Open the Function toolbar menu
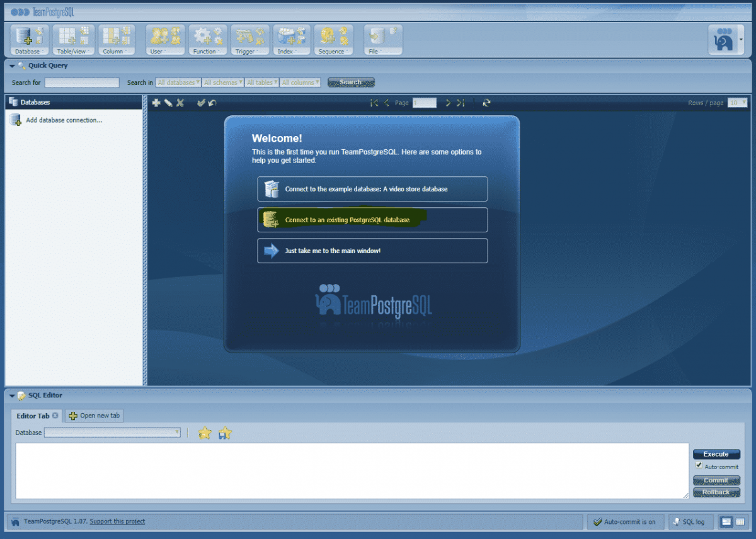756x539 pixels. [x=208, y=40]
